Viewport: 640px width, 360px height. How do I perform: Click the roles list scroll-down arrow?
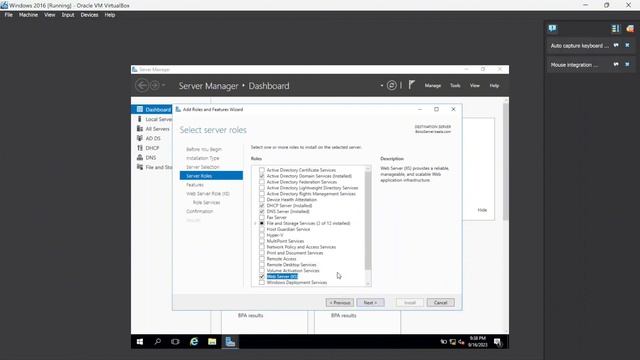pos(368,284)
